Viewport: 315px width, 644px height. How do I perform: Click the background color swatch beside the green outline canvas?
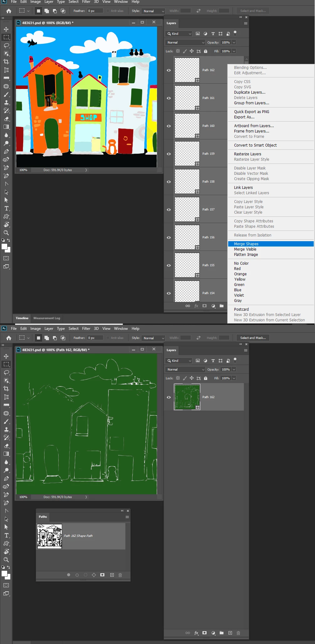click(x=8, y=577)
